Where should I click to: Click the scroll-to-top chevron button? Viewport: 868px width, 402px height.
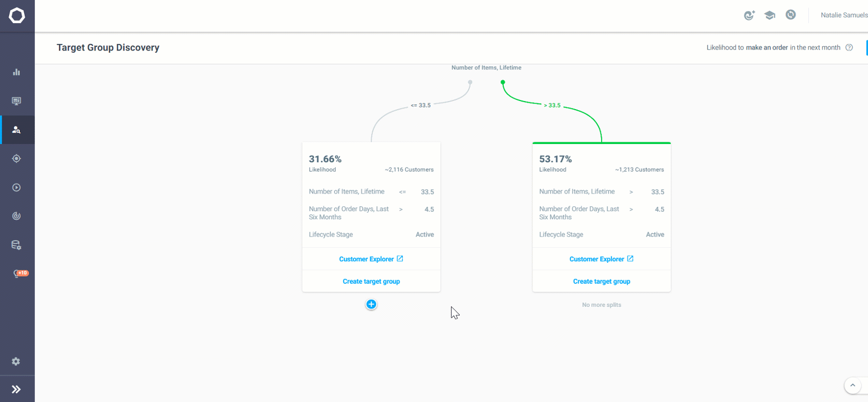[x=852, y=385]
